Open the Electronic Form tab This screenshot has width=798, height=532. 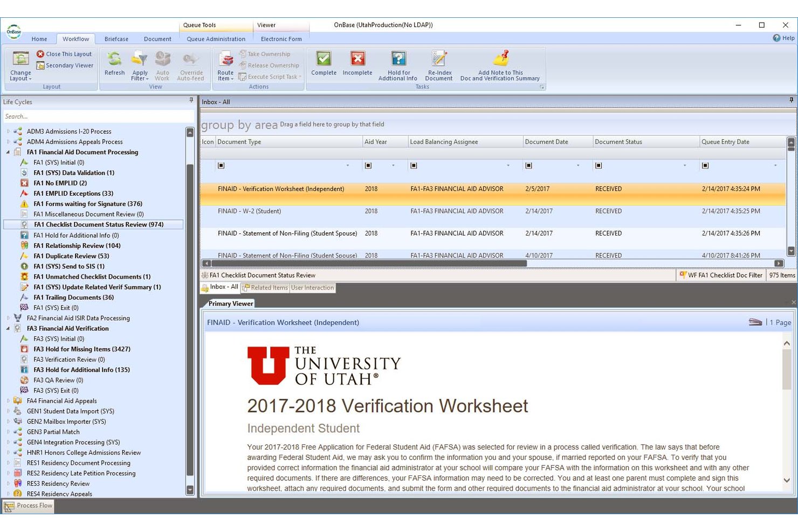pyautogui.click(x=281, y=39)
